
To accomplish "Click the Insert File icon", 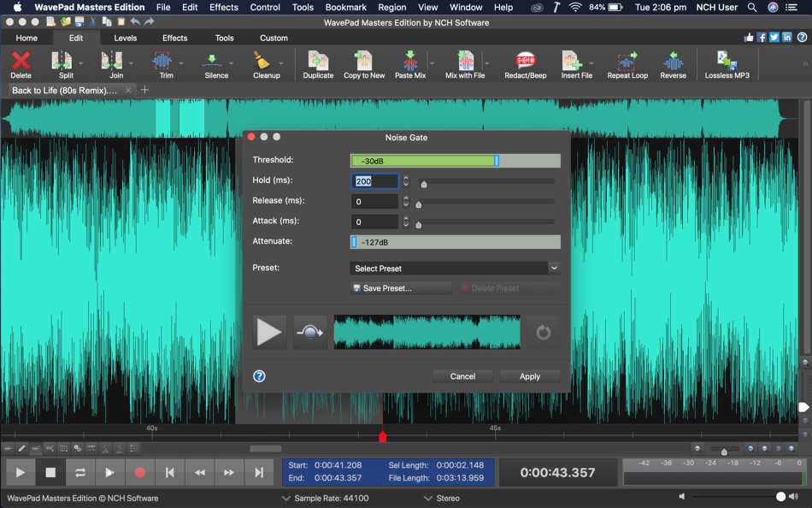I will 572,62.
